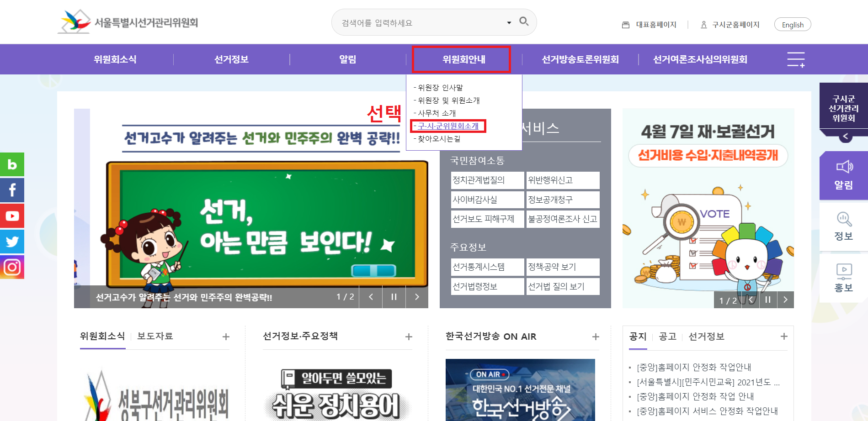The image size is (868, 421).
Task: Show previous slide in main banner
Action: click(371, 297)
